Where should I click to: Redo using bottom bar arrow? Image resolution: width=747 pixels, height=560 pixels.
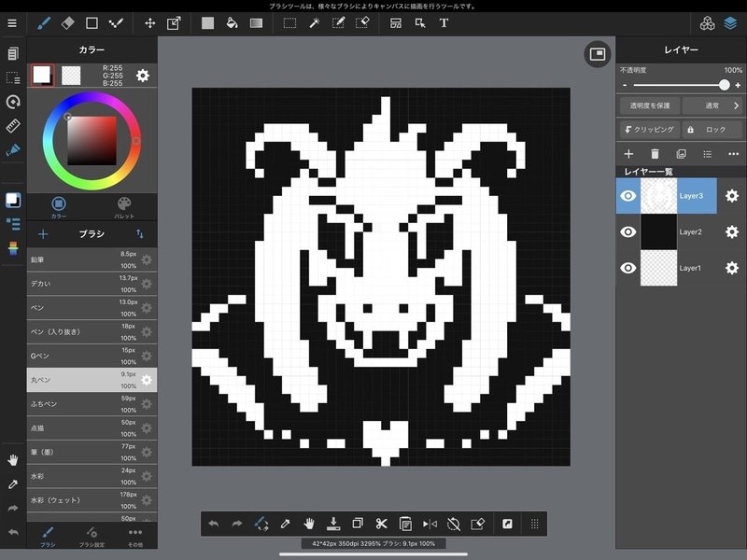[237, 524]
